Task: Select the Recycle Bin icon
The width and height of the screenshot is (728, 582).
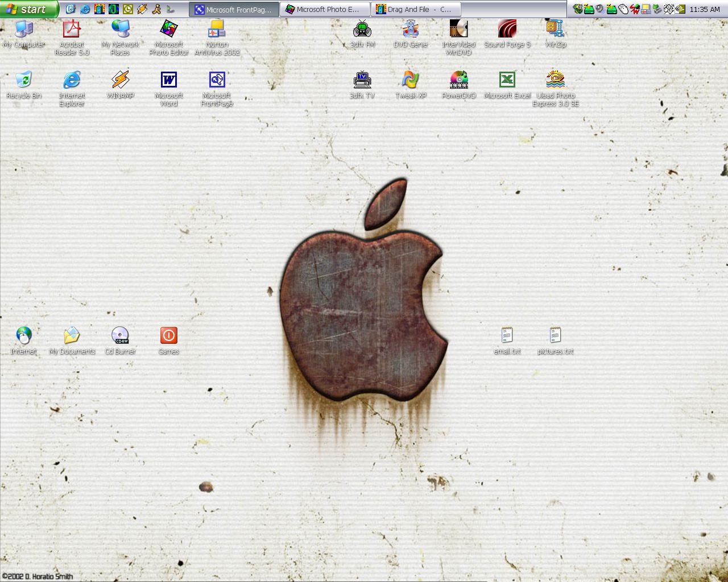Action: pyautogui.click(x=23, y=85)
